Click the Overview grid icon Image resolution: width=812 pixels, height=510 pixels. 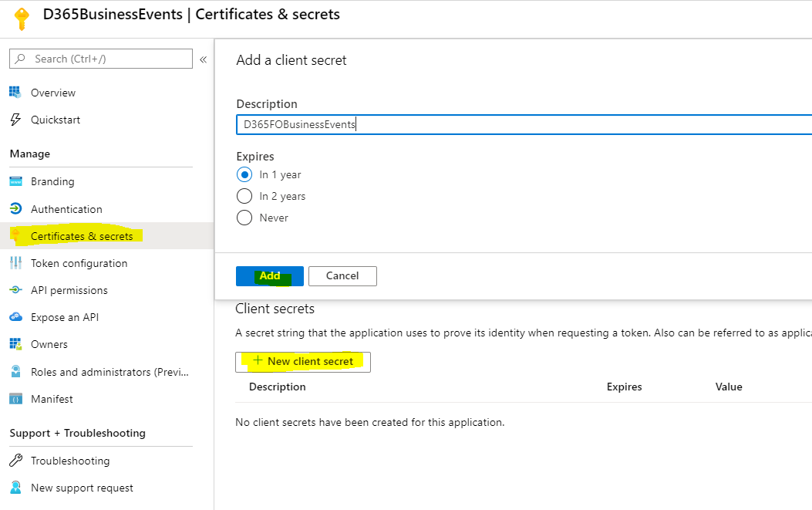[x=15, y=93]
